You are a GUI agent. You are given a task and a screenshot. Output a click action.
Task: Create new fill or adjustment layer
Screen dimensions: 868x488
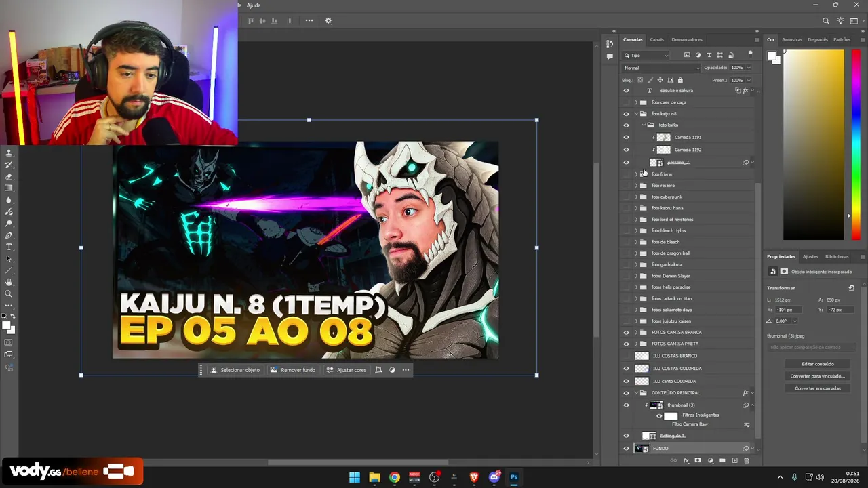[x=710, y=461]
